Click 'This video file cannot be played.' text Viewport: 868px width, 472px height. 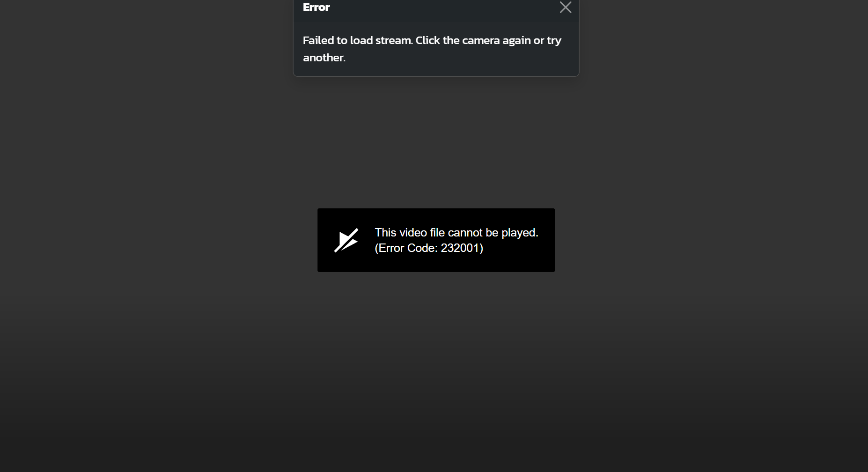pyautogui.click(x=456, y=233)
